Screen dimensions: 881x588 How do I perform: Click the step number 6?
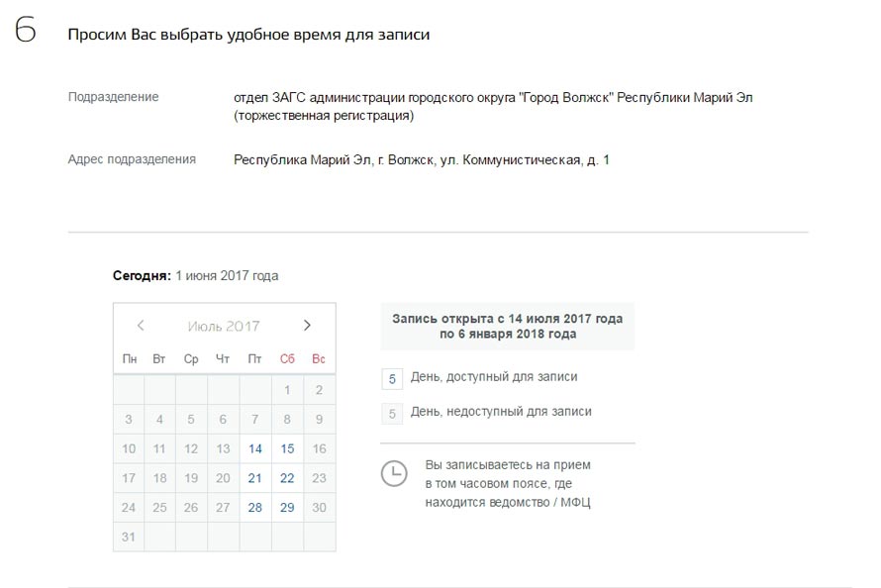[26, 30]
